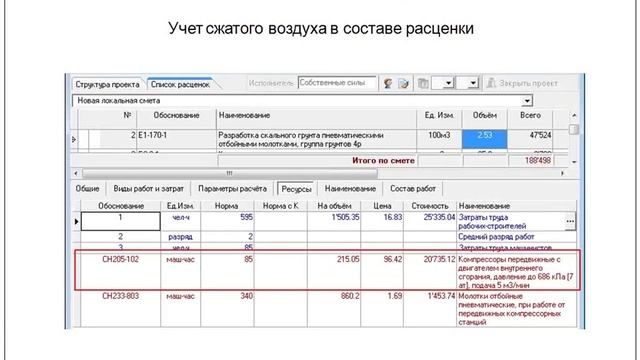Click the 25'335.04 Стоимость cell

pyautogui.click(x=430, y=221)
